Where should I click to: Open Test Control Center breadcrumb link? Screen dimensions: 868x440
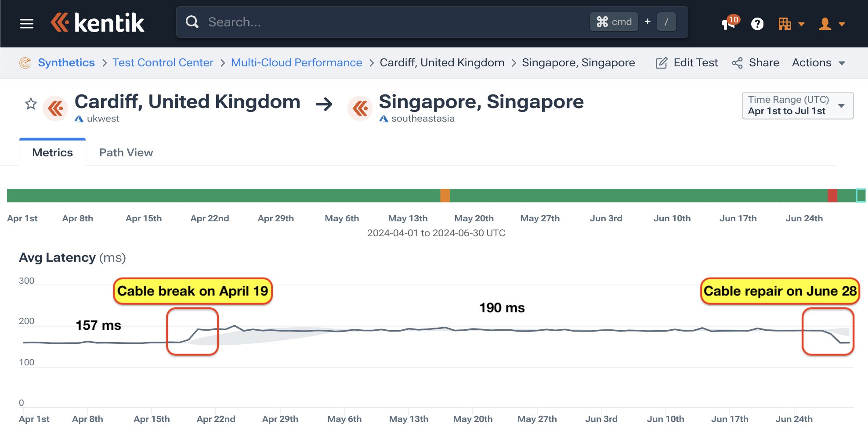tap(163, 63)
